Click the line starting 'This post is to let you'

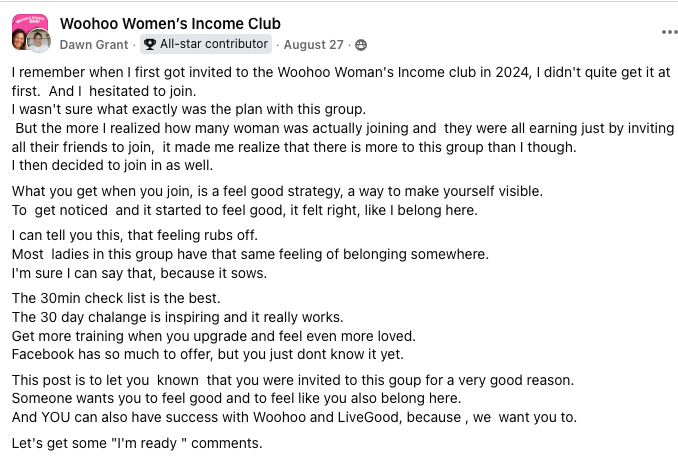(292, 380)
